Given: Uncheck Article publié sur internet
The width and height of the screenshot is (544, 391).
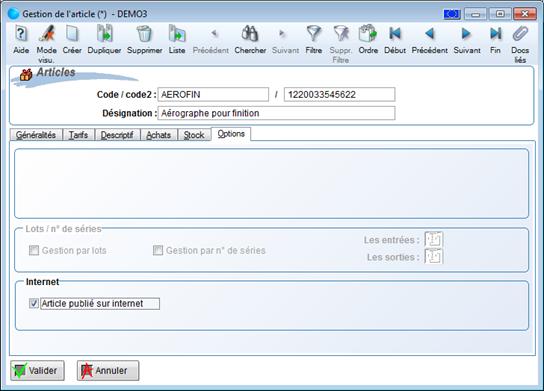Looking at the screenshot, I should (34, 304).
